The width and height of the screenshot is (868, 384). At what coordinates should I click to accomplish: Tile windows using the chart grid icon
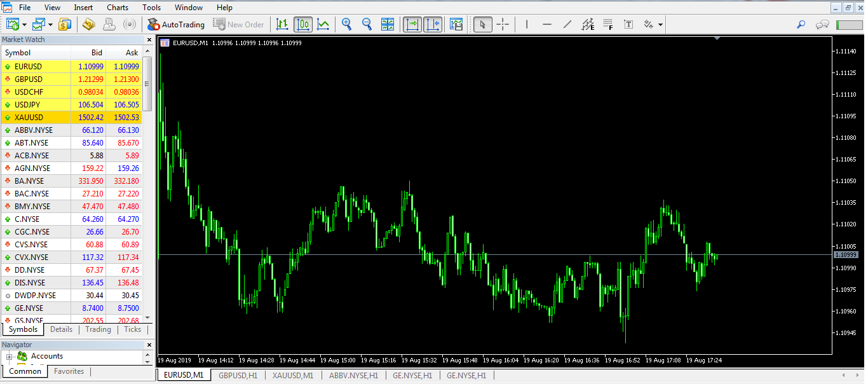coord(387,25)
